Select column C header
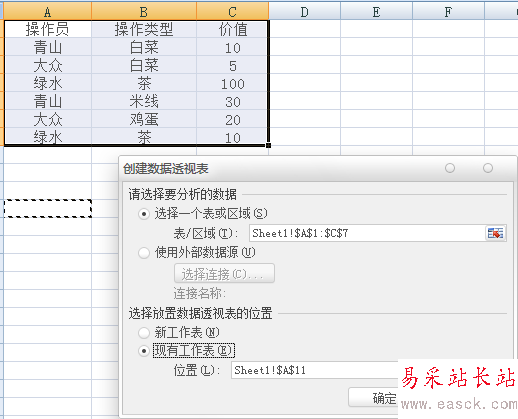This screenshot has width=518, height=419. pos(233,12)
